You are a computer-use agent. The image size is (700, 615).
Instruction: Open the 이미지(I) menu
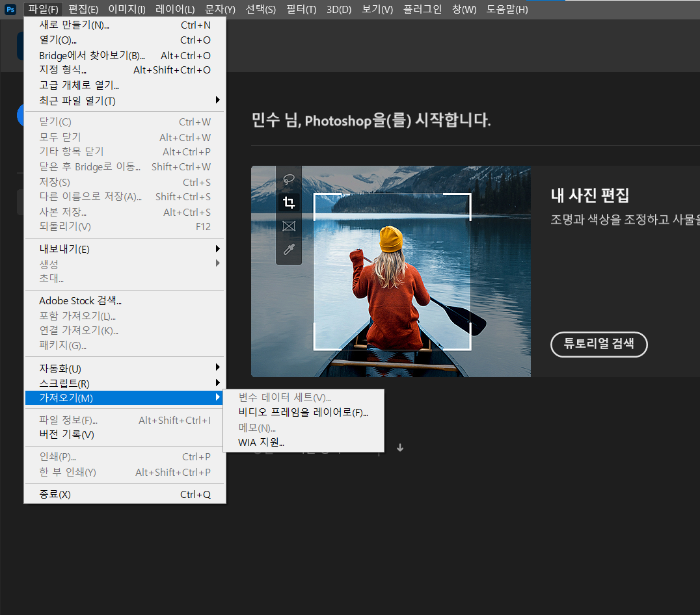tap(127, 9)
